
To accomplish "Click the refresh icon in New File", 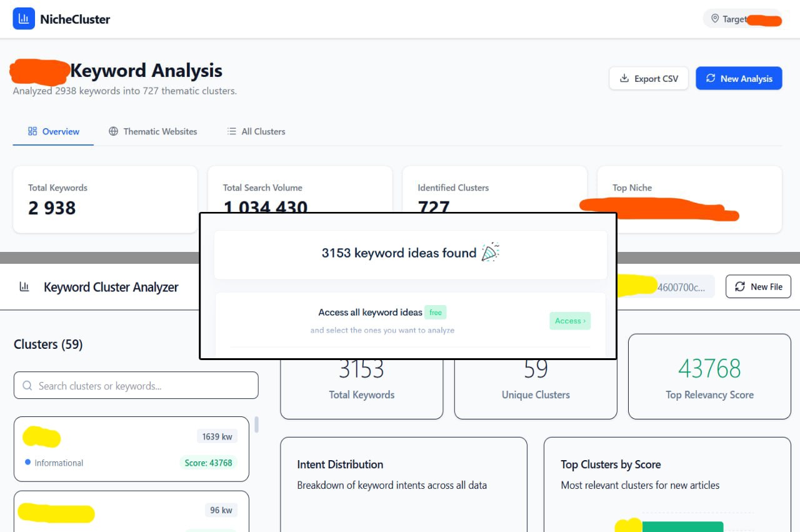I will pyautogui.click(x=740, y=286).
